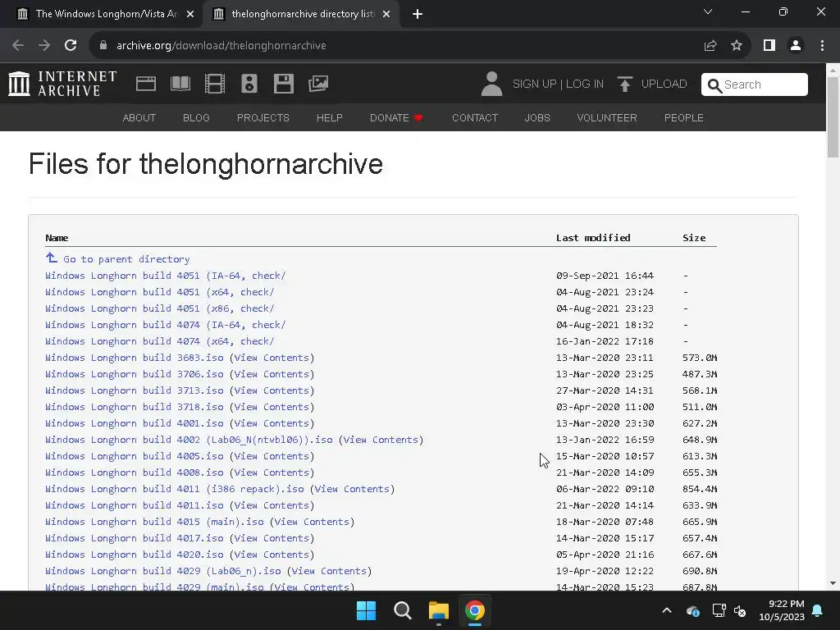Open the ABOUT menu item
Screen dimensions: 840x630
click(x=139, y=118)
